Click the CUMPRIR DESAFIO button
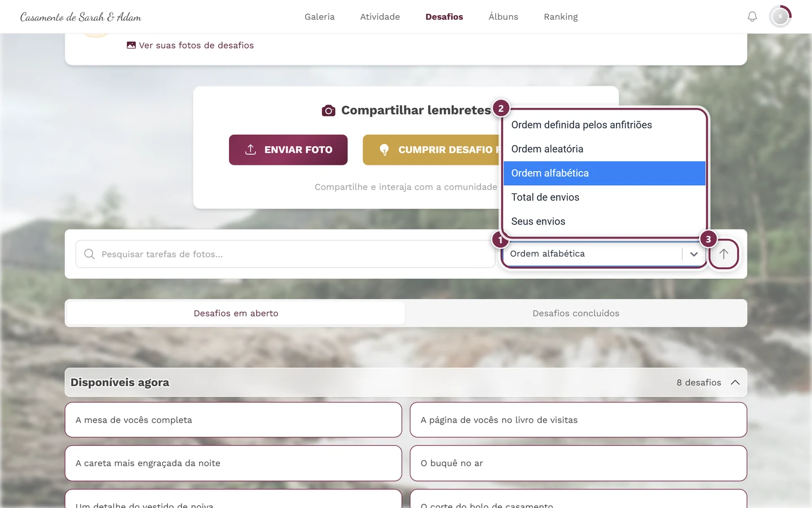Screen dimensions: 812x508 [432, 150]
